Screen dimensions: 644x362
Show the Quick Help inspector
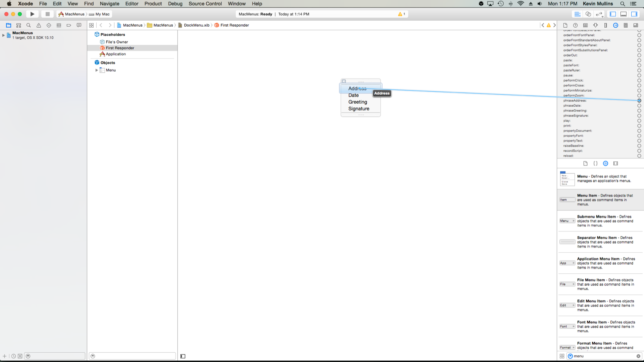click(x=575, y=25)
